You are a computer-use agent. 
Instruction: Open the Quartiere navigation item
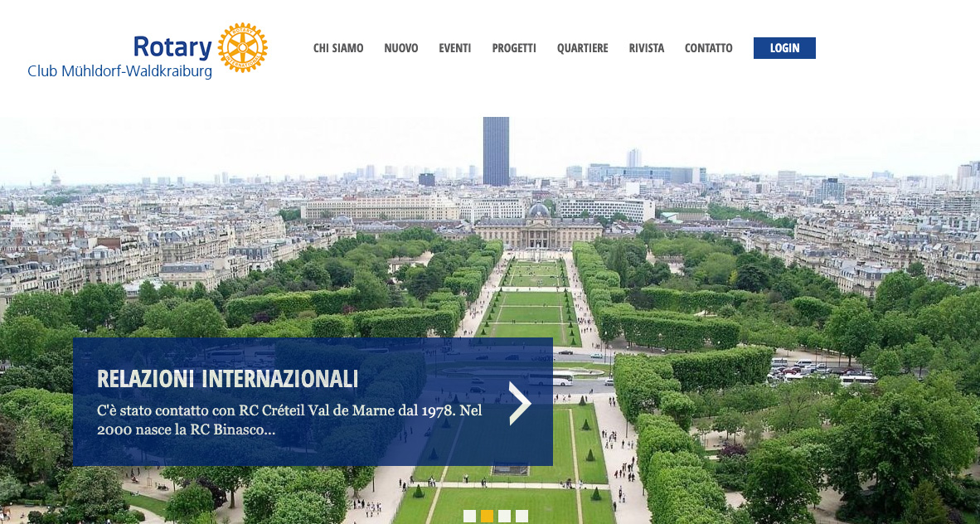click(583, 48)
